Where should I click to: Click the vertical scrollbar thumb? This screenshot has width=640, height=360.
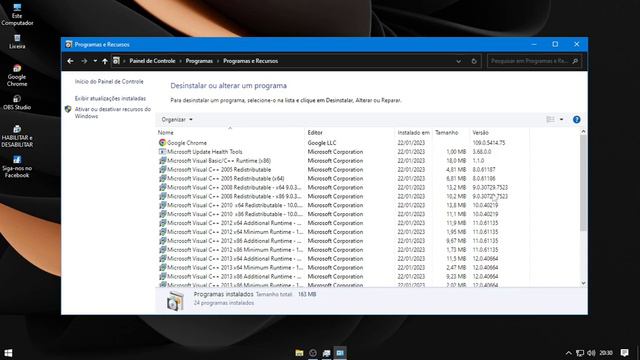(x=583, y=183)
